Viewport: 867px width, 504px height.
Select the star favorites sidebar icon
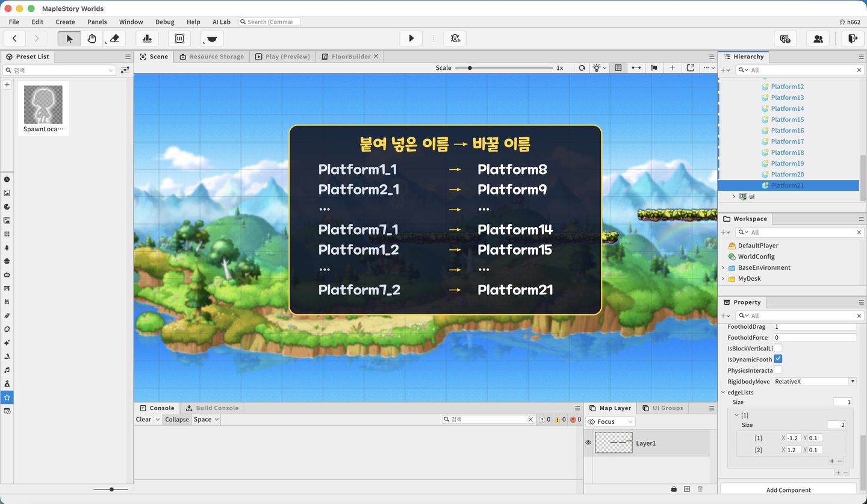pyautogui.click(x=7, y=397)
